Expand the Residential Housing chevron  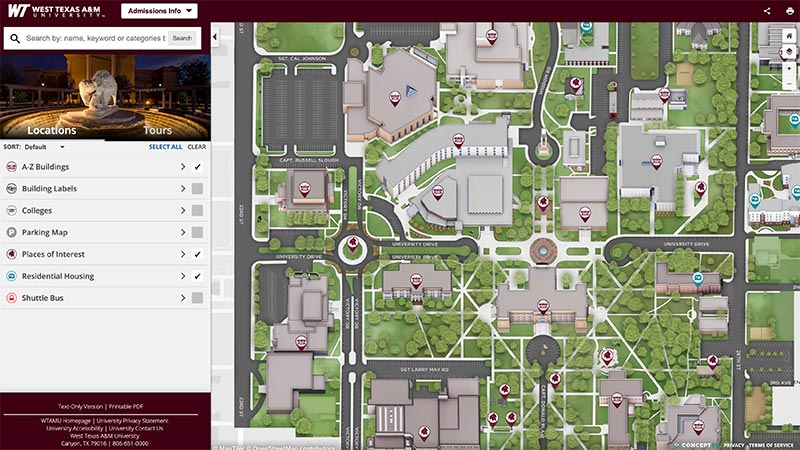183,276
